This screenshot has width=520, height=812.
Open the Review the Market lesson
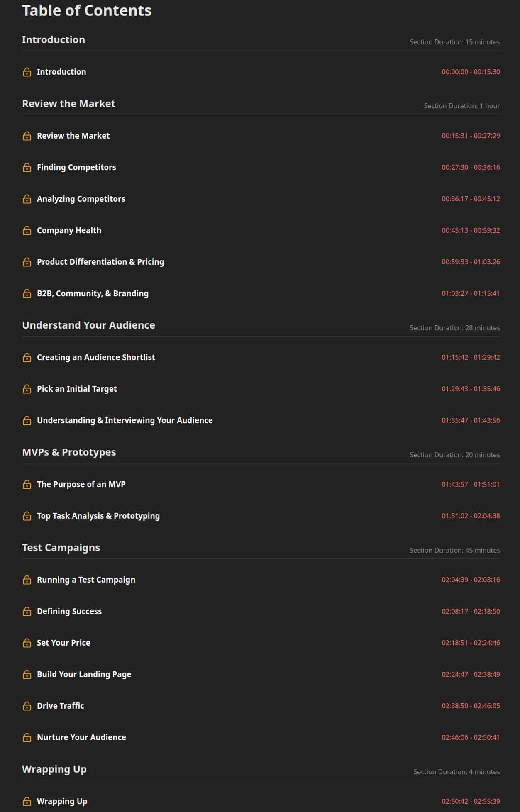pos(73,136)
